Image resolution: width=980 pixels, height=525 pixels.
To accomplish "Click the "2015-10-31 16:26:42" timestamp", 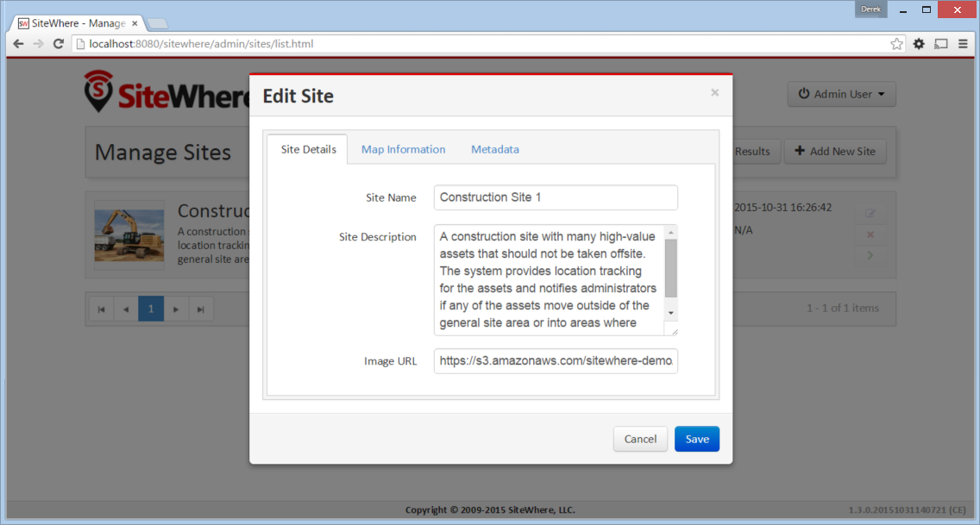I will coord(782,207).
